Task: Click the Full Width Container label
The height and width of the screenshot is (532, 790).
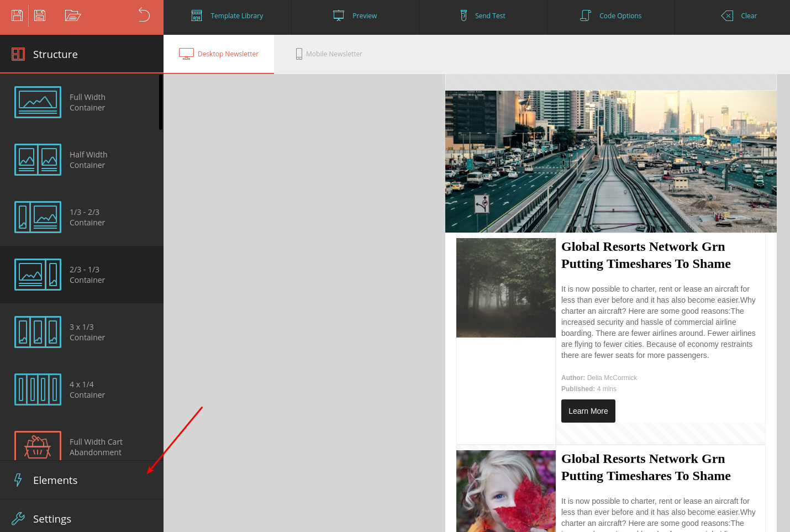Action: [x=87, y=102]
